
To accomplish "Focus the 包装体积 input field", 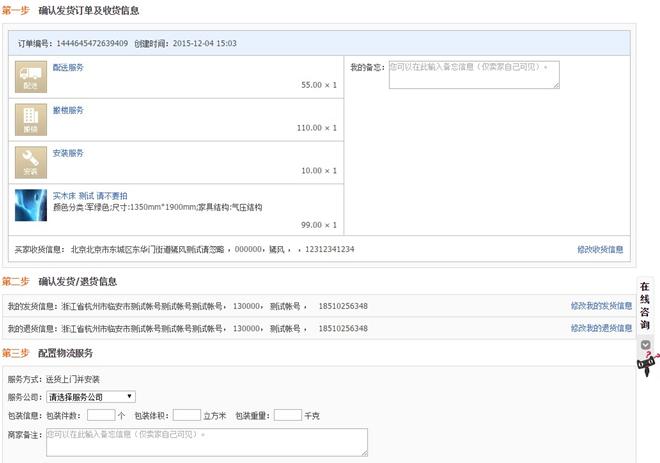I will point(187,415).
